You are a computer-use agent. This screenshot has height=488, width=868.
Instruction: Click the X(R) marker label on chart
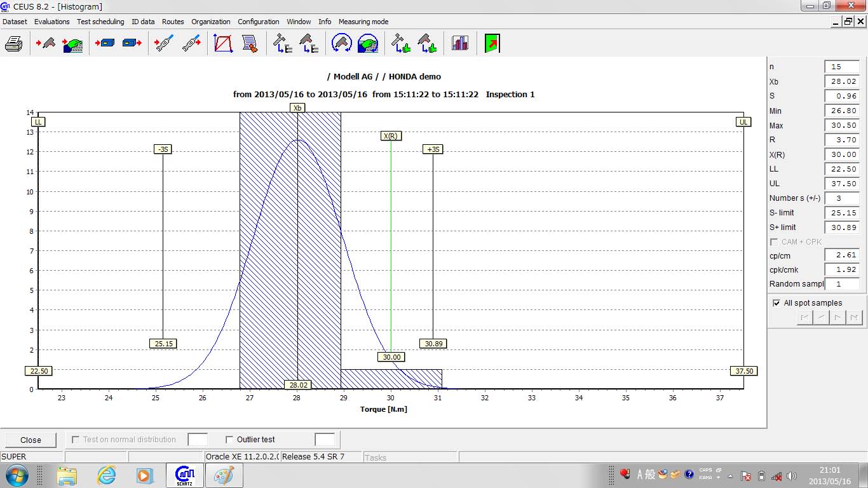click(x=391, y=136)
